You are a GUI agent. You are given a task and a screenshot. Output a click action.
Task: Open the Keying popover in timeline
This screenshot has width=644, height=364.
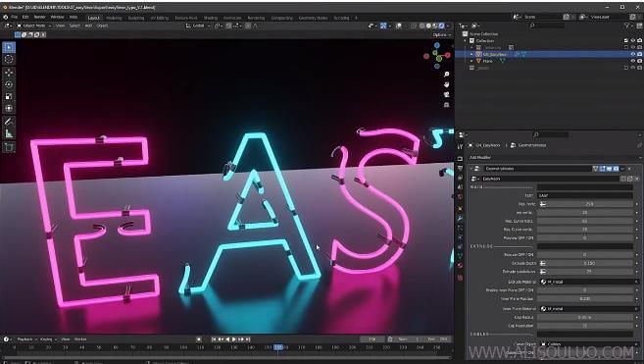pyautogui.click(x=48, y=339)
